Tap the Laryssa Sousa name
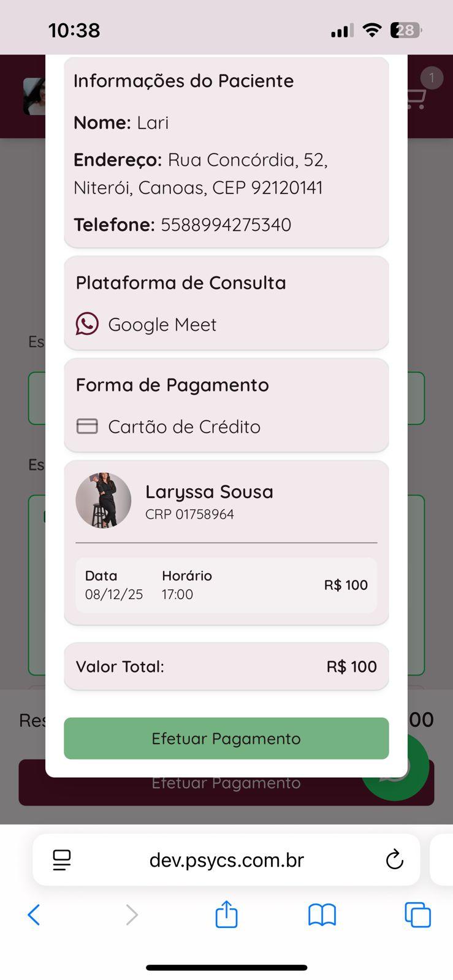Screen dimensions: 453x980 (209, 492)
